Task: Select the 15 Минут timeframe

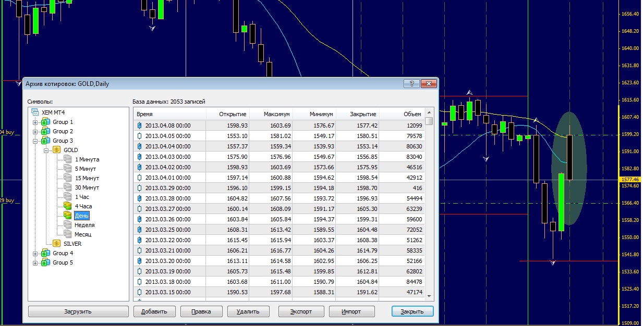Action: coord(87,178)
